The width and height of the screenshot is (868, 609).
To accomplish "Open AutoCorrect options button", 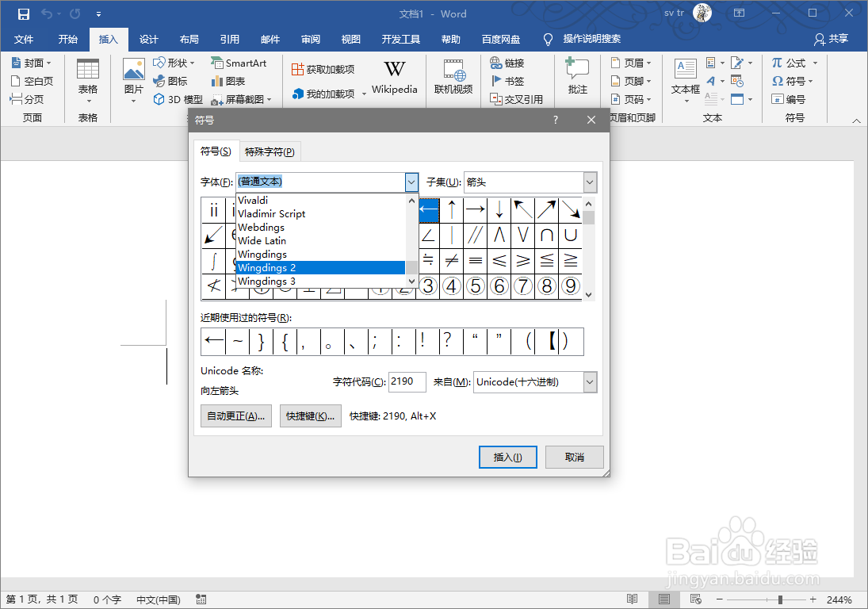I will tap(235, 416).
